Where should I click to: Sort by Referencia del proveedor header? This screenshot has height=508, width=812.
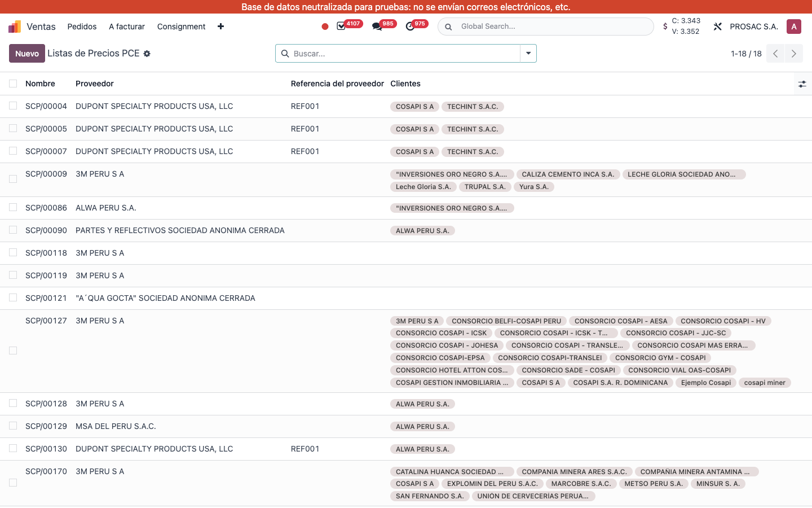(x=337, y=84)
